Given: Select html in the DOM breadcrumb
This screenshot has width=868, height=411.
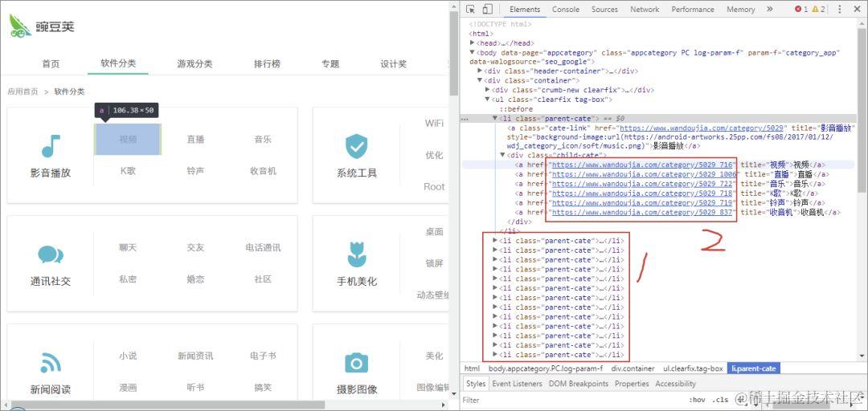Looking at the screenshot, I should [x=472, y=368].
